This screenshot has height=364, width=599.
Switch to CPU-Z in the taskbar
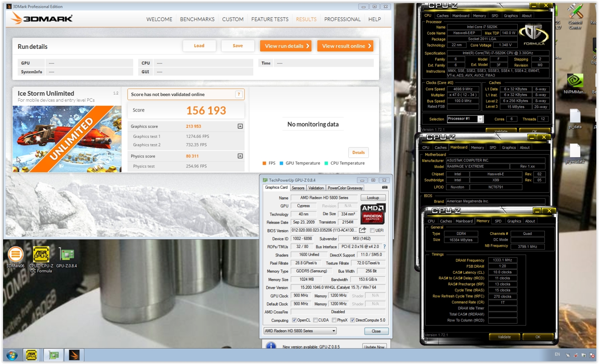31,355
